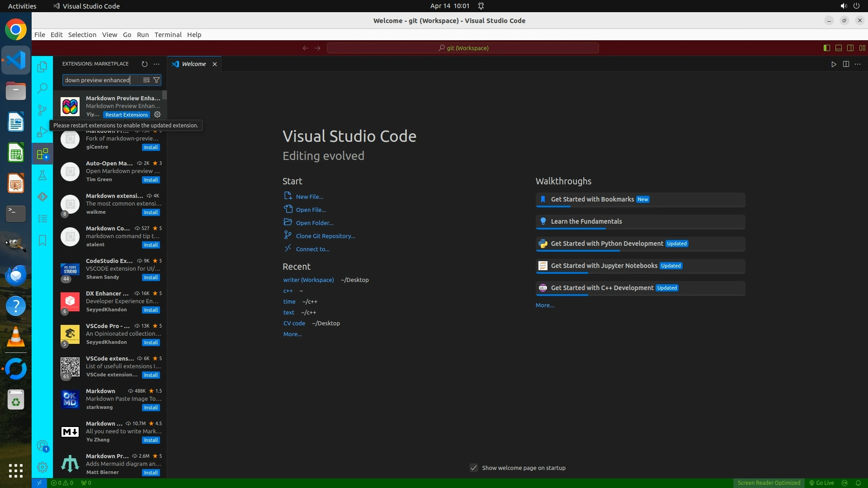Open the Selection menu

pos(82,35)
